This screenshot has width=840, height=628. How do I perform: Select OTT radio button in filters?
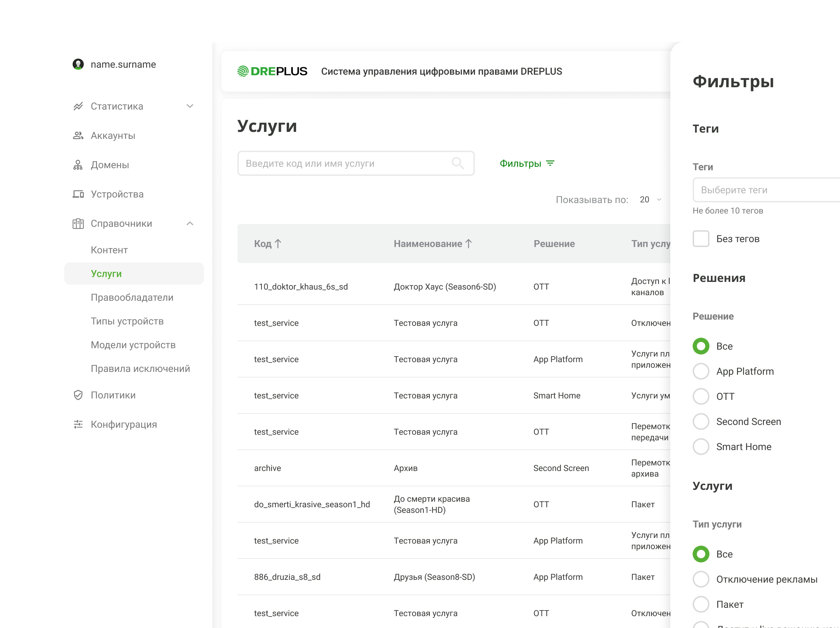click(x=701, y=396)
